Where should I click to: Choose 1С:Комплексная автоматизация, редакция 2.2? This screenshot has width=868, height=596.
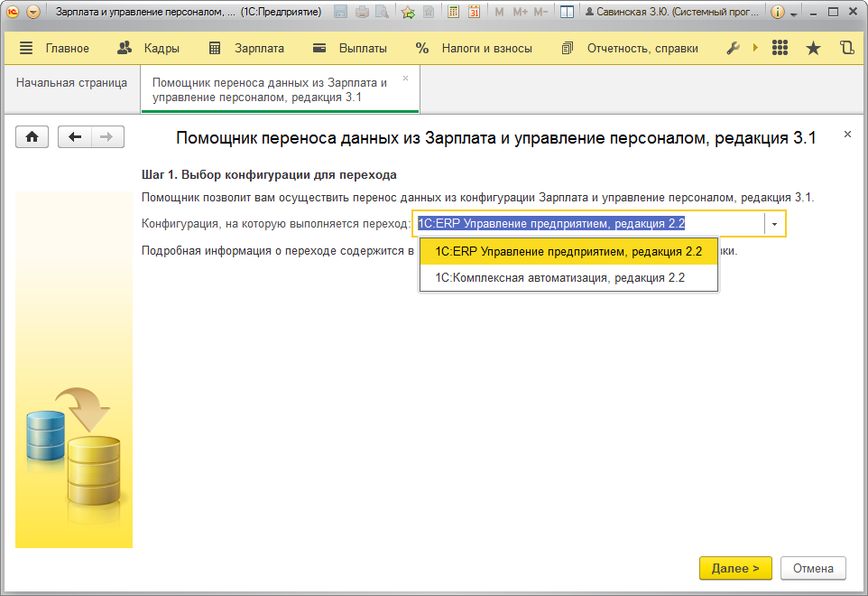tap(559, 278)
